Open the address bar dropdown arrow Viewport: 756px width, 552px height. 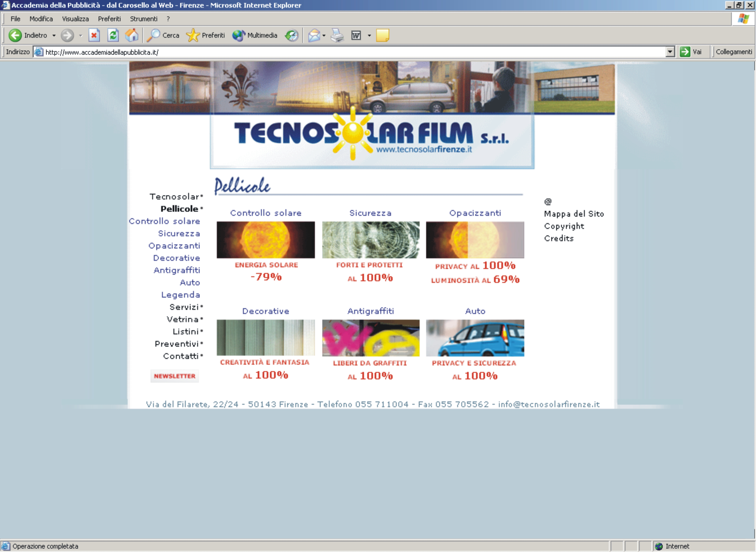coord(669,52)
